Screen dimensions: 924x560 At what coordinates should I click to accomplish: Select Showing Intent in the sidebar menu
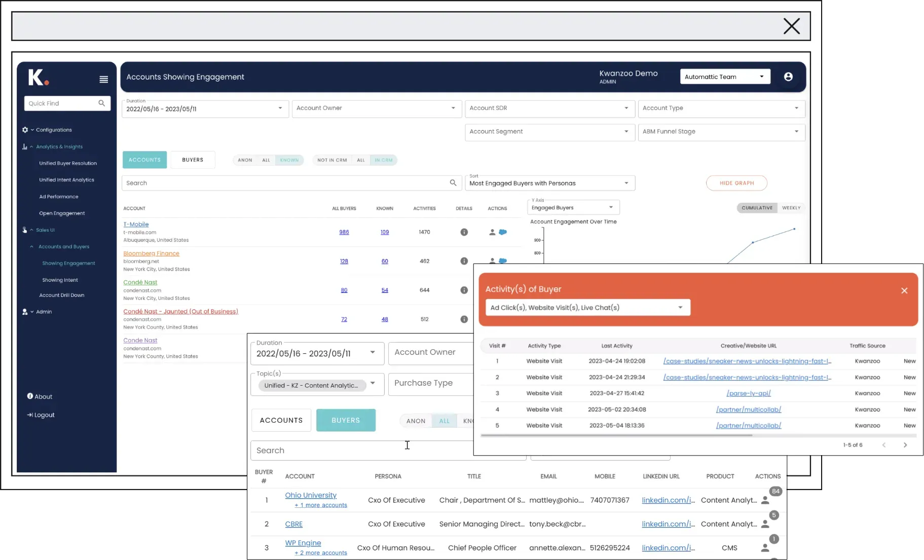(x=60, y=279)
